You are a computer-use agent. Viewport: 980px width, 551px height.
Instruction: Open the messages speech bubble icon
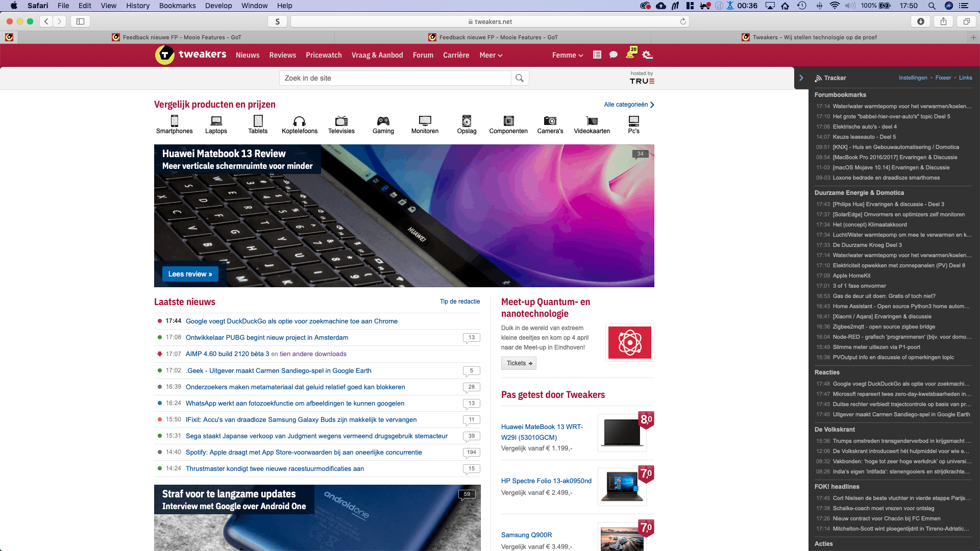[x=614, y=55]
